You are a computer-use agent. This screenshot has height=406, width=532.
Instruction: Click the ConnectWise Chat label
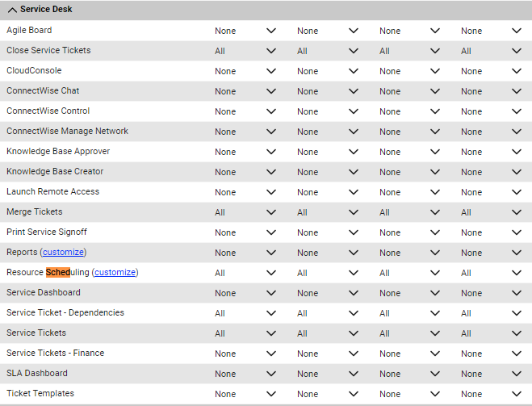pyautogui.click(x=43, y=90)
